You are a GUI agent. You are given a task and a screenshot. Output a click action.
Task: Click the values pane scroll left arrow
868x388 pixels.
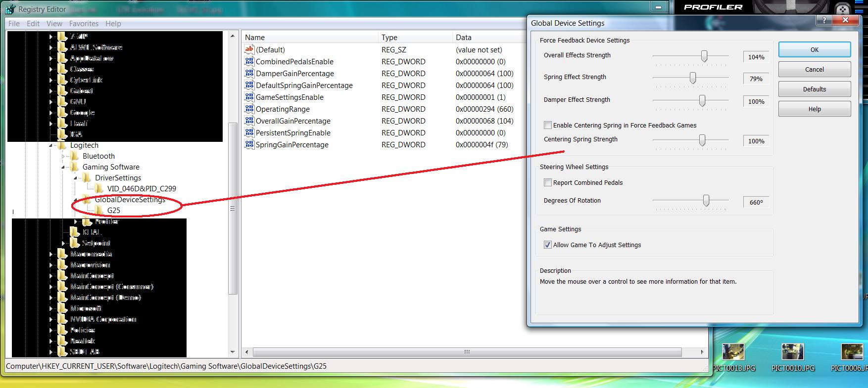tap(247, 352)
